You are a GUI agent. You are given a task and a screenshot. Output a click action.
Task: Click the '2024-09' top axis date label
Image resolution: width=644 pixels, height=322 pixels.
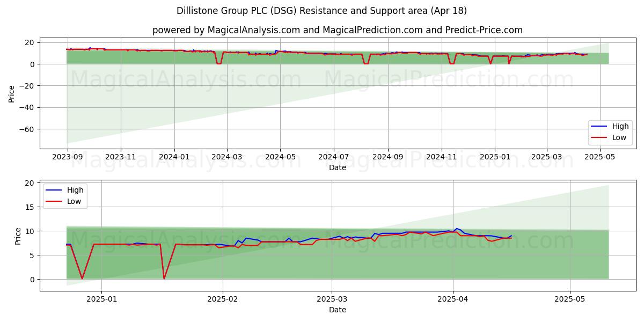(388, 158)
